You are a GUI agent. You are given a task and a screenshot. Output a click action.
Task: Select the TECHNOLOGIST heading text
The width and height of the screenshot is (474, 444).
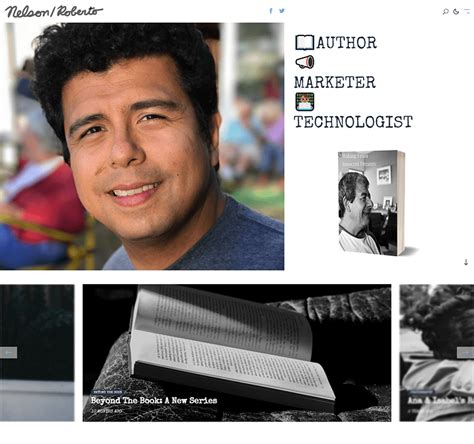click(353, 122)
